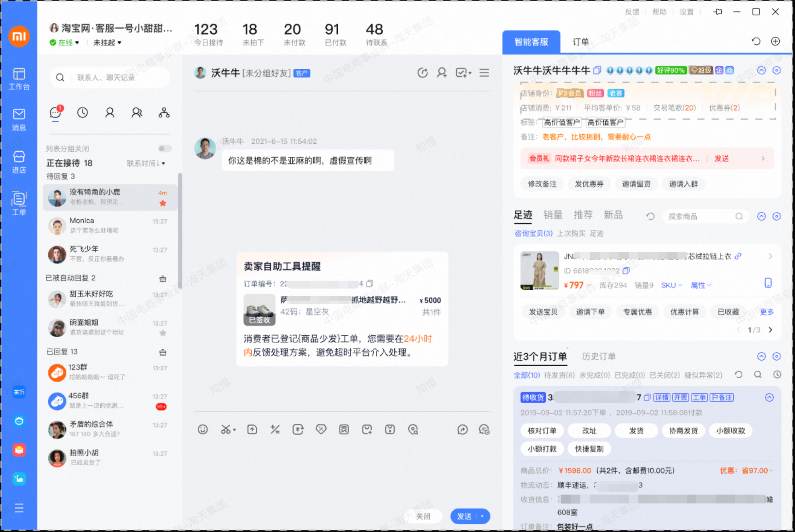Click the 发优惠券 button
This screenshot has width=795, height=532.
(x=589, y=184)
